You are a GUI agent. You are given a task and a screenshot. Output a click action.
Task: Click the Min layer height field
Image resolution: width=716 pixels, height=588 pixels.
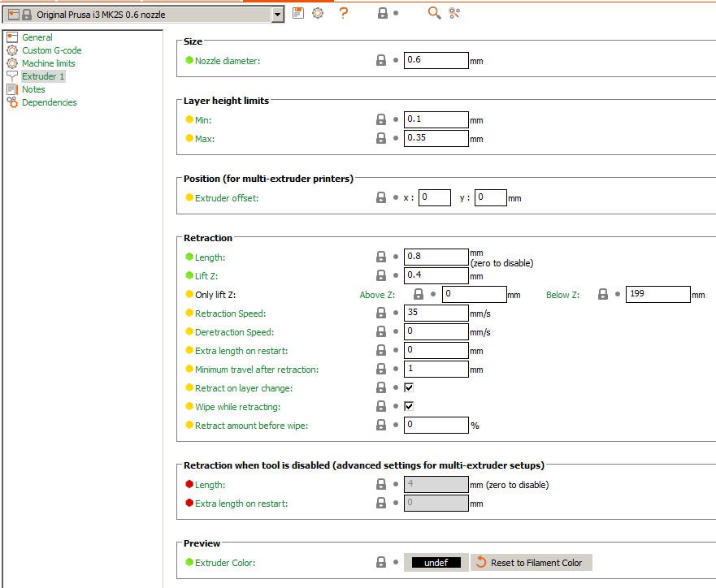coord(436,119)
